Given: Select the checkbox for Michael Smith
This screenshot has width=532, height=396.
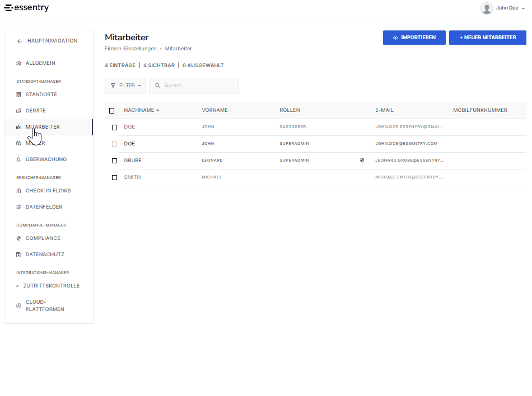Looking at the screenshot, I should 114,178.
